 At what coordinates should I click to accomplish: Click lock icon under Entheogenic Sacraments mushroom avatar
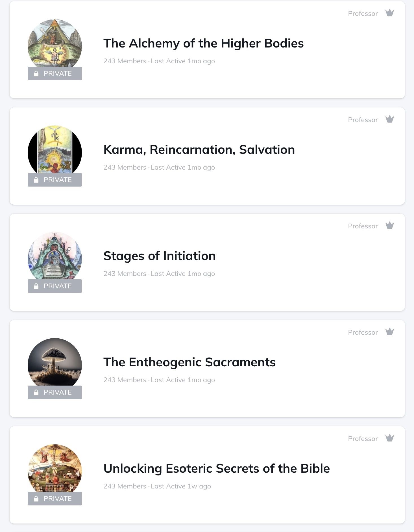pyautogui.click(x=36, y=392)
